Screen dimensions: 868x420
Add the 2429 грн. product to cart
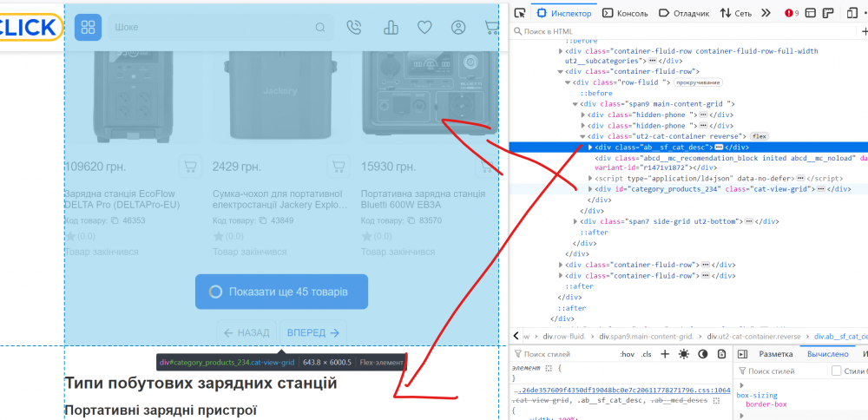click(x=338, y=166)
